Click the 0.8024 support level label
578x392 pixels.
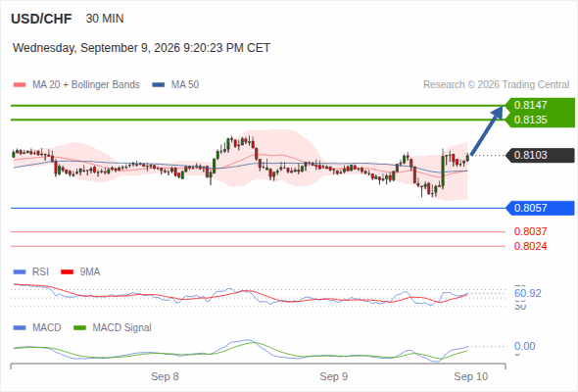click(530, 246)
